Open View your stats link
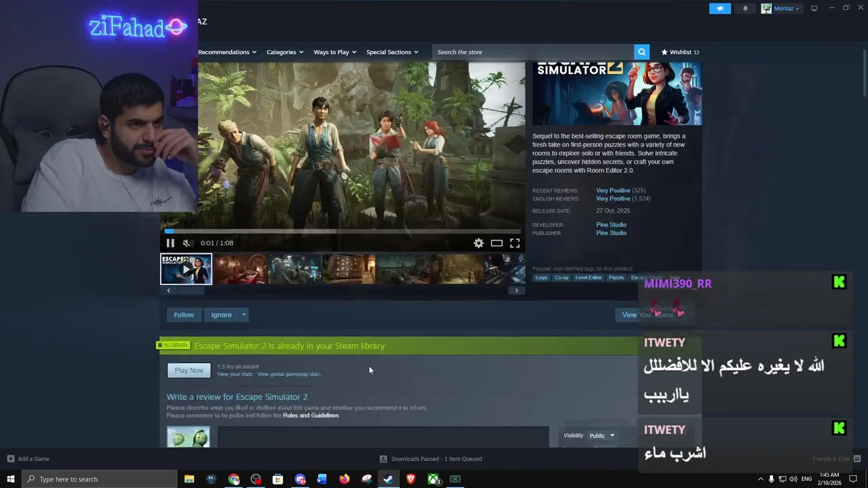Viewport: 868px width, 488px height. 235,374
